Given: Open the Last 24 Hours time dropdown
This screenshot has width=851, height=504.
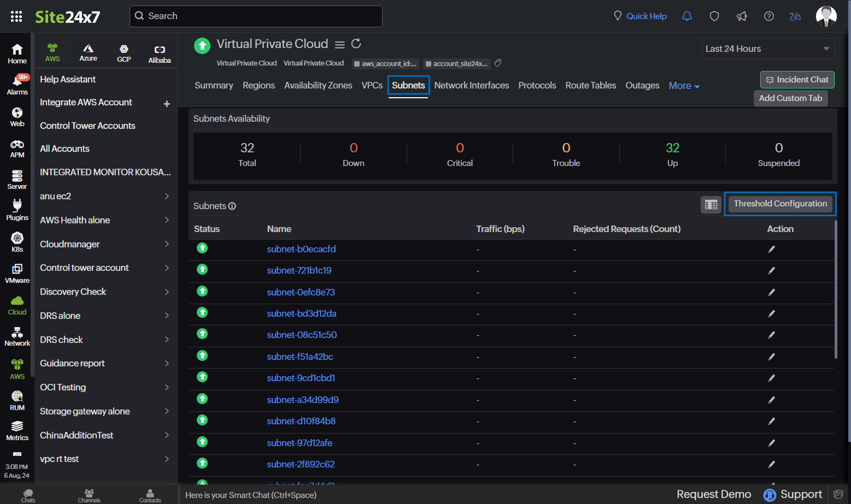Looking at the screenshot, I should 767,49.
